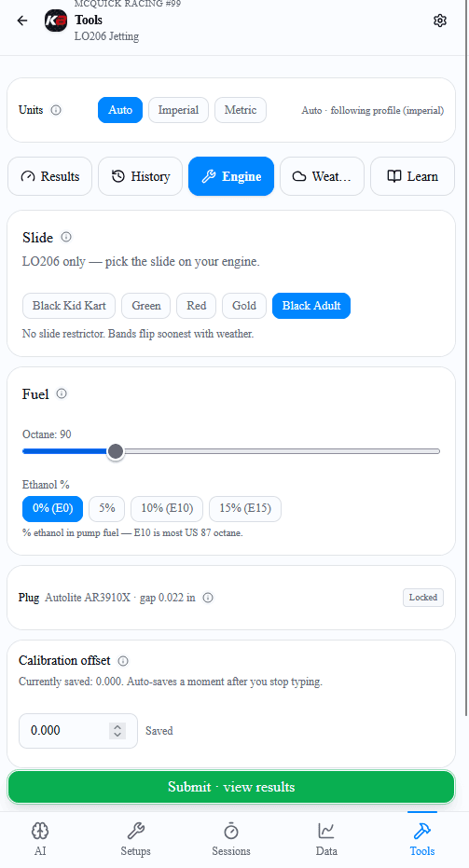Go back using the left arrow icon
Image resolution: width=469 pixels, height=868 pixels.
pyautogui.click(x=22, y=21)
